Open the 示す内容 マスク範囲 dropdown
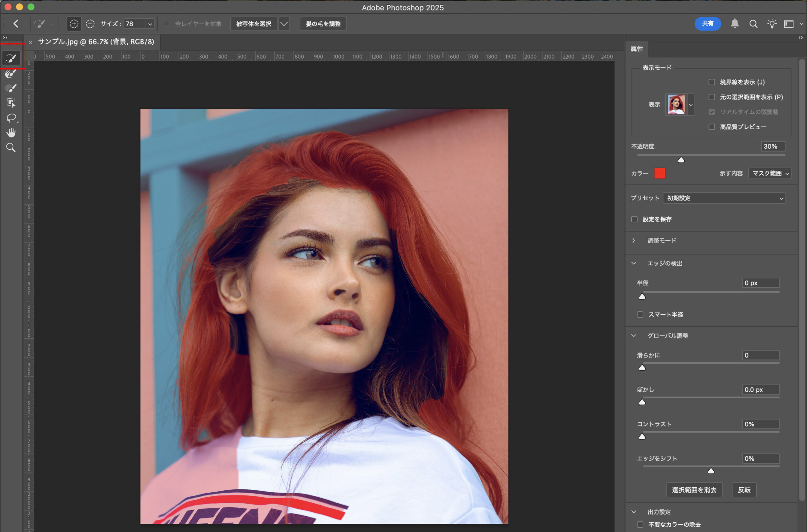 tap(769, 173)
